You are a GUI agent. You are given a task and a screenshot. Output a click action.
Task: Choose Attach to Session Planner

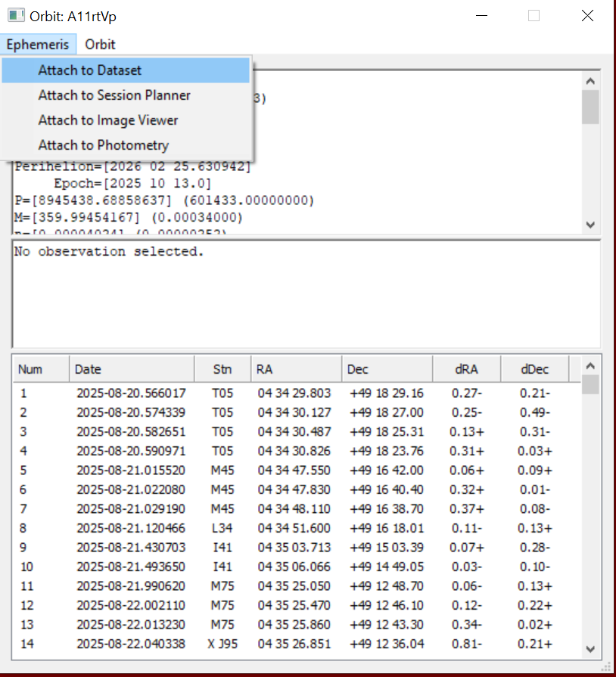(114, 95)
